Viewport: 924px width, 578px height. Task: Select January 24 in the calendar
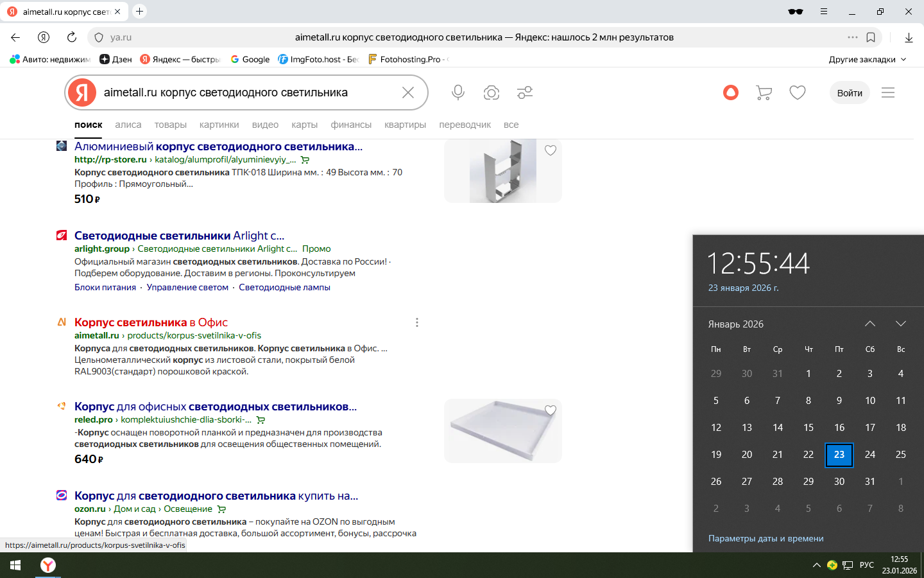click(x=870, y=455)
